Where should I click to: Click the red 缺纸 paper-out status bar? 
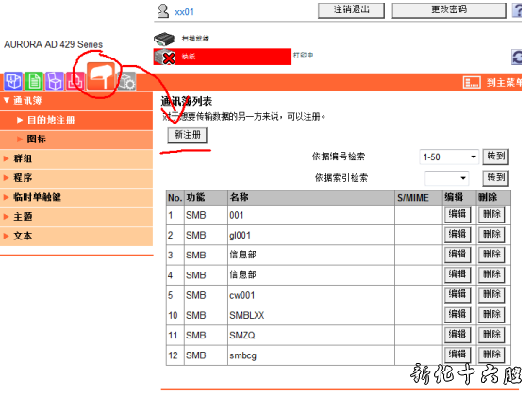click(223, 57)
